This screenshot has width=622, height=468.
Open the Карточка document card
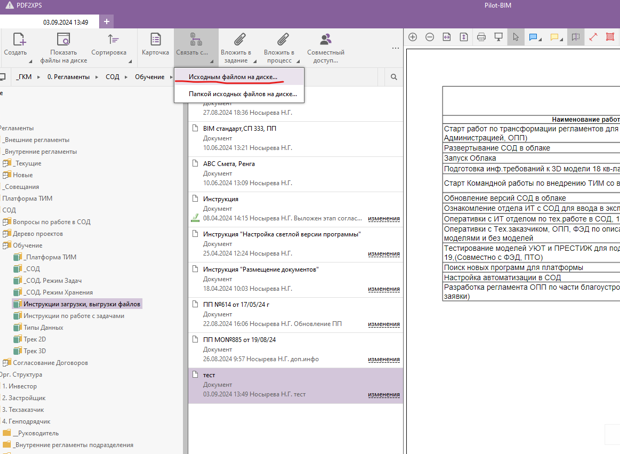tap(155, 44)
